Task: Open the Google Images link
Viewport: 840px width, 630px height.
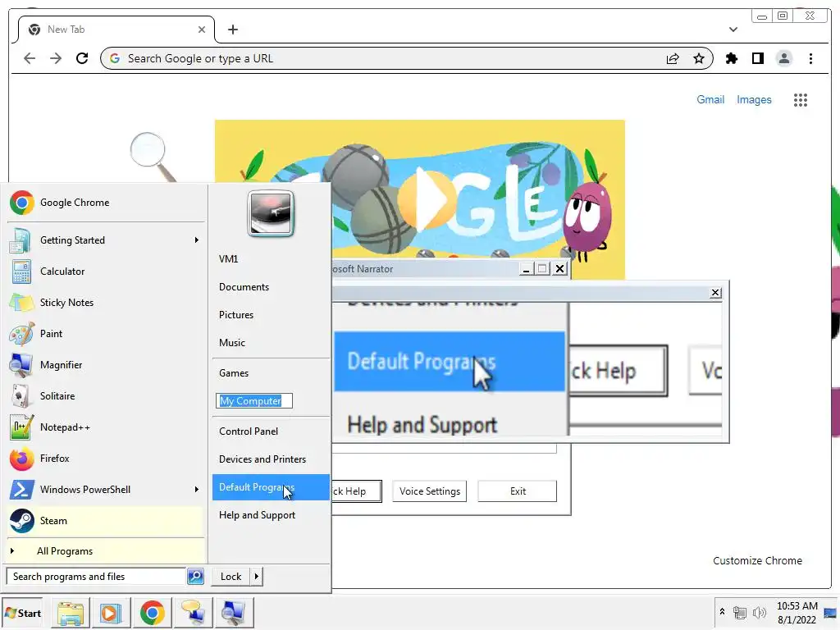Action: coord(754,99)
